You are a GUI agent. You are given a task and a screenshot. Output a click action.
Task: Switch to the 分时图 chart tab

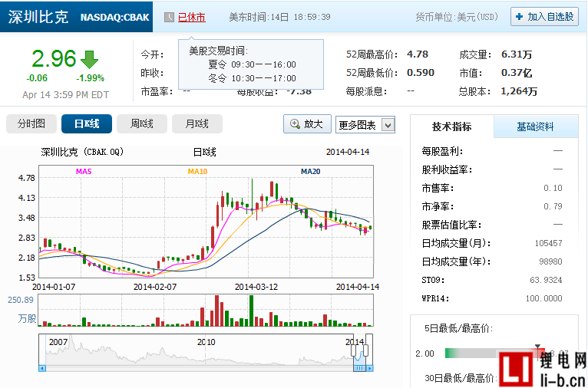(31, 124)
